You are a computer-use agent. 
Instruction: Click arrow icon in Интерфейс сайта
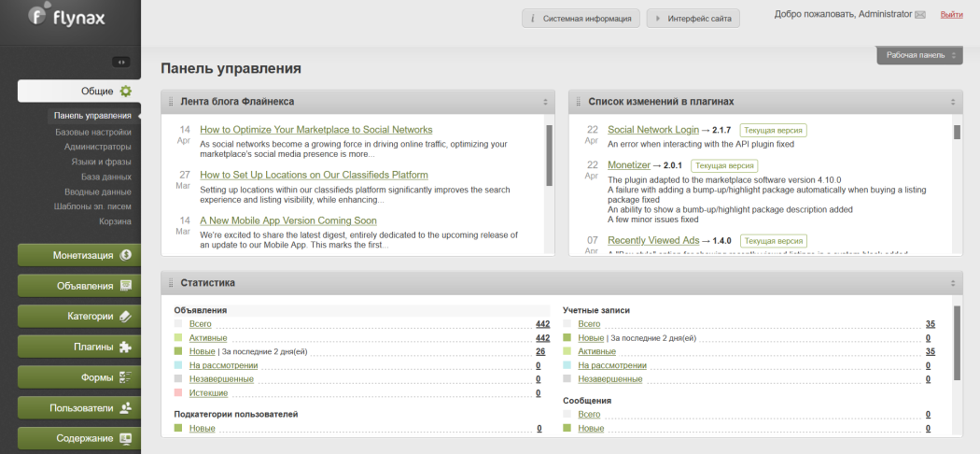coord(657,19)
